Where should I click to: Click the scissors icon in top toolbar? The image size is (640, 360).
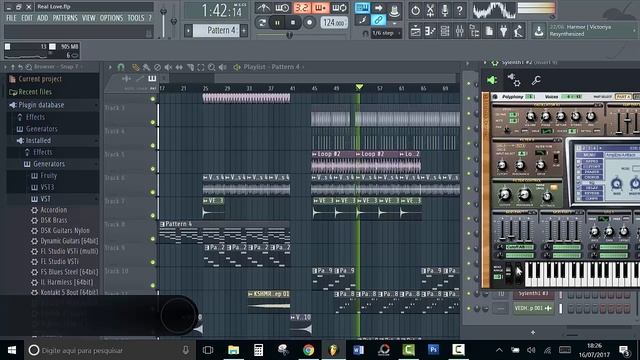430,10
